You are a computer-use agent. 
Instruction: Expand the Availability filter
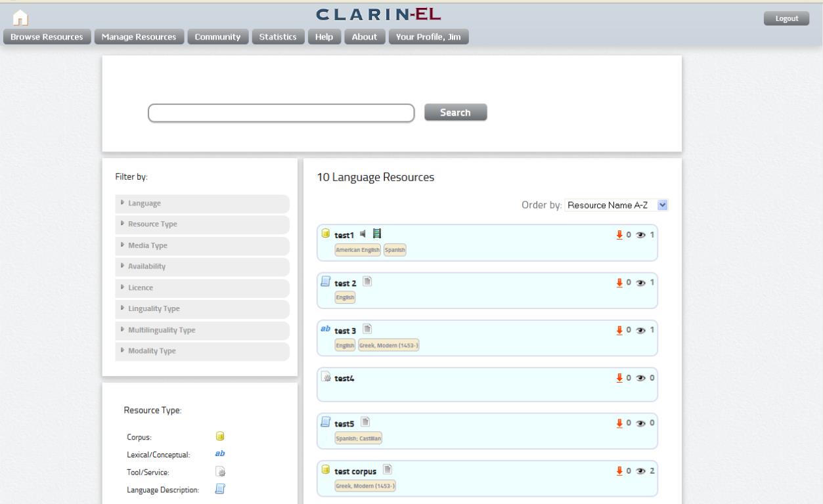202,266
